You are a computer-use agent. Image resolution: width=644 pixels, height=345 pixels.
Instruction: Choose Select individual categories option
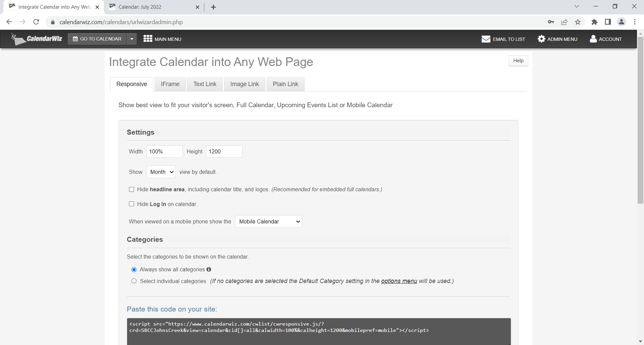pos(134,281)
